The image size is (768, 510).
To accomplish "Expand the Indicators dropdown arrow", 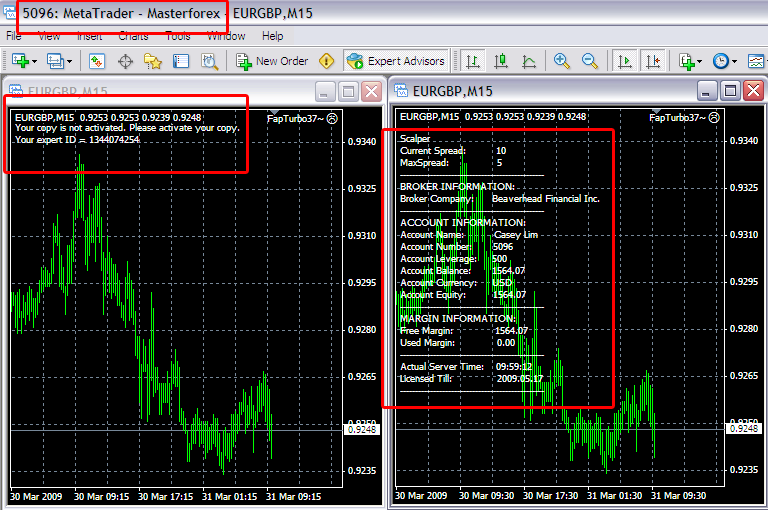I will [699, 62].
